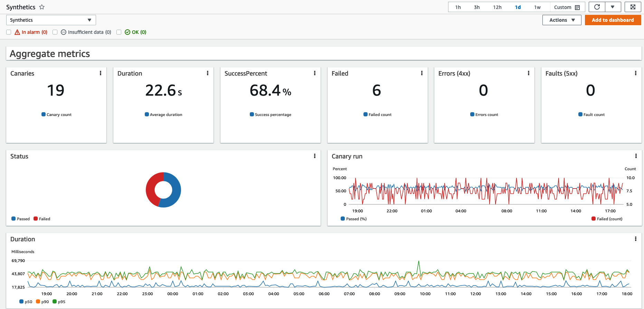
Task: Expand the Actions dropdown menu
Action: click(x=562, y=20)
